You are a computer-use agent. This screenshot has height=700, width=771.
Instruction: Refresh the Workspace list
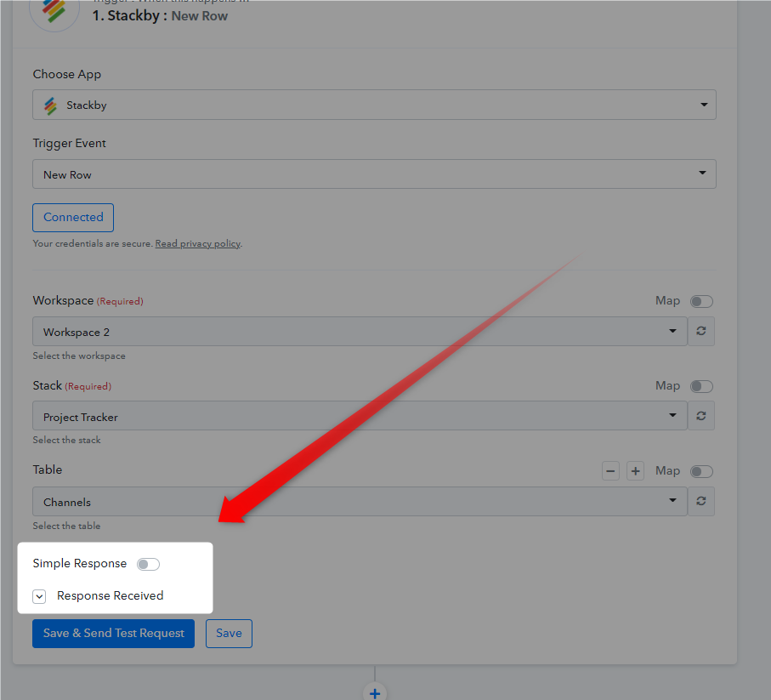(x=700, y=331)
